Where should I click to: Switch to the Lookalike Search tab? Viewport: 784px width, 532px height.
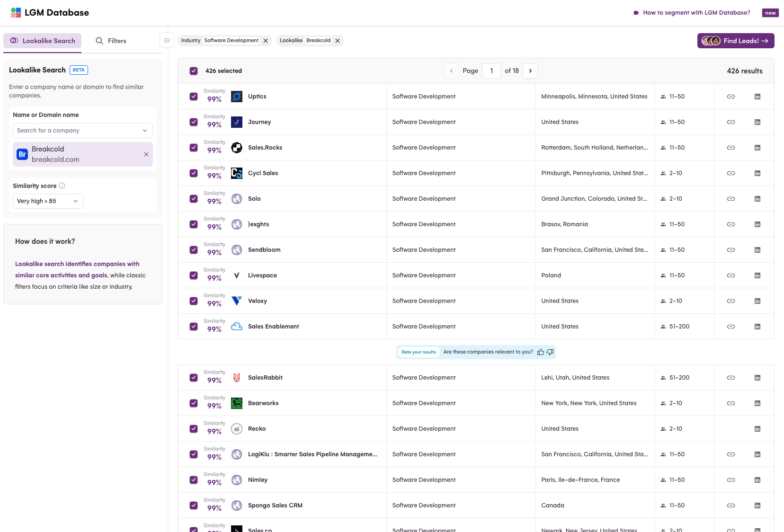pyautogui.click(x=43, y=41)
